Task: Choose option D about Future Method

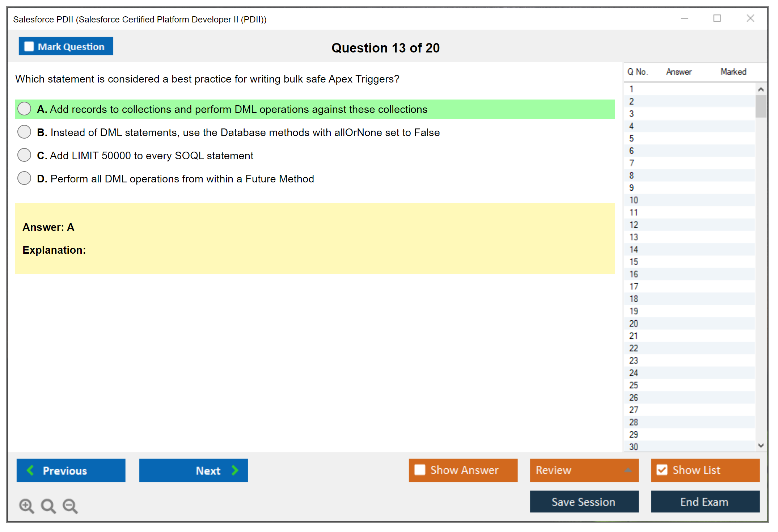Action: pyautogui.click(x=24, y=178)
